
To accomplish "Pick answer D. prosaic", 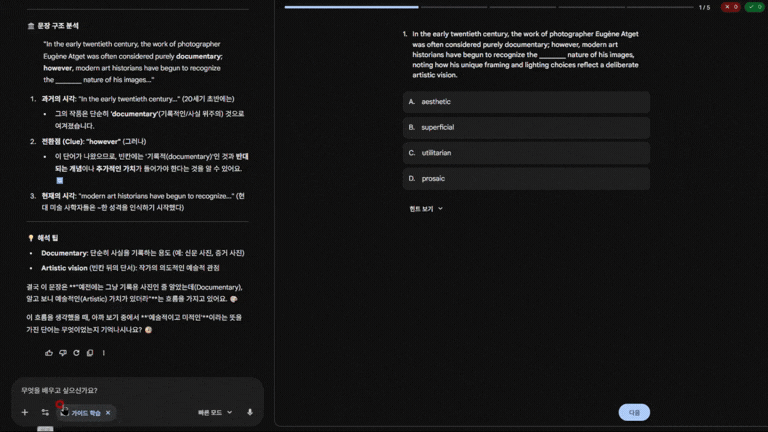I will click(526, 178).
